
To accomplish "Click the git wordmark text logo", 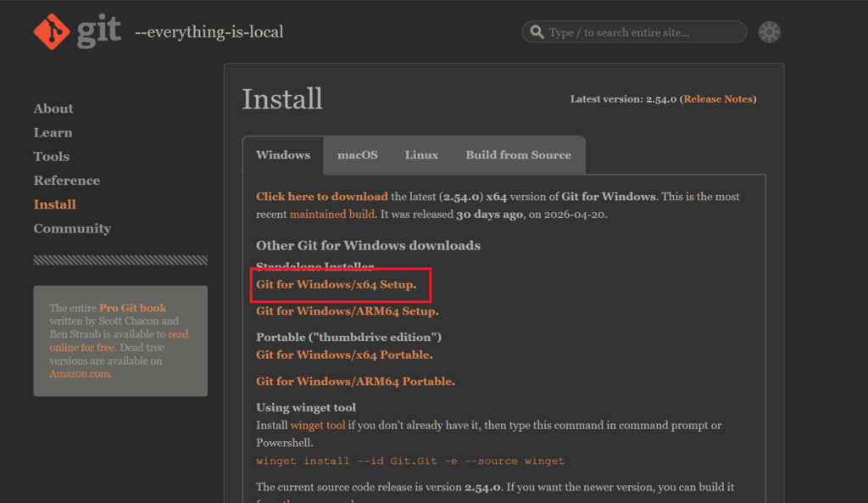I will tap(98, 31).
